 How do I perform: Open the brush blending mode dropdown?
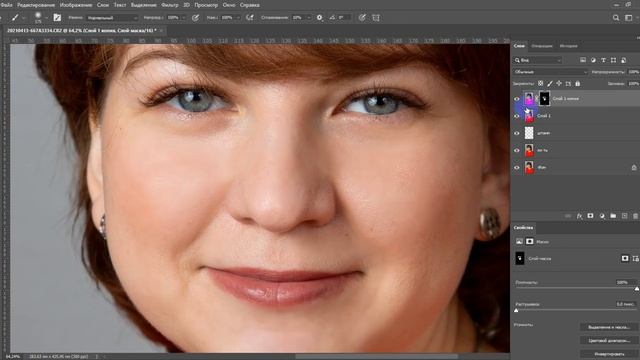112,18
